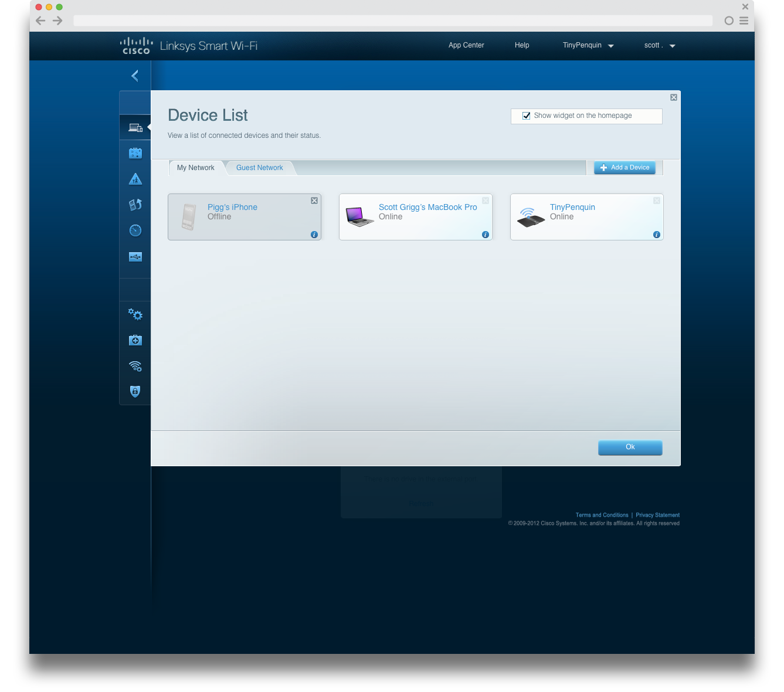Open the Troubleshooting medical-kit icon
784x692 pixels.
[135, 340]
